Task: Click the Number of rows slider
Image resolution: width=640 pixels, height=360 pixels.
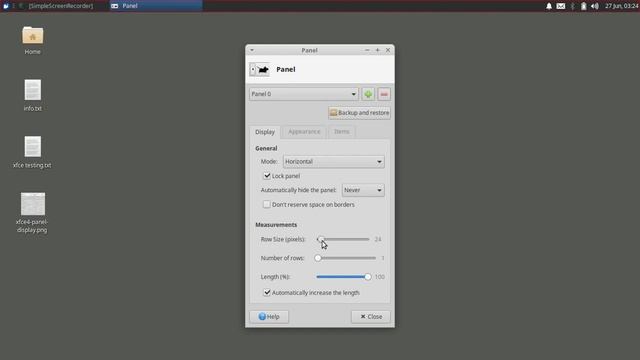Action: coord(346,258)
